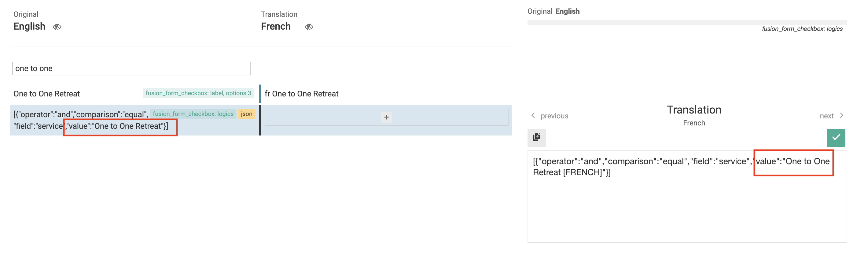Toggle the eye icon next to French
This screenshot has width=868, height=271.
pos(309,27)
